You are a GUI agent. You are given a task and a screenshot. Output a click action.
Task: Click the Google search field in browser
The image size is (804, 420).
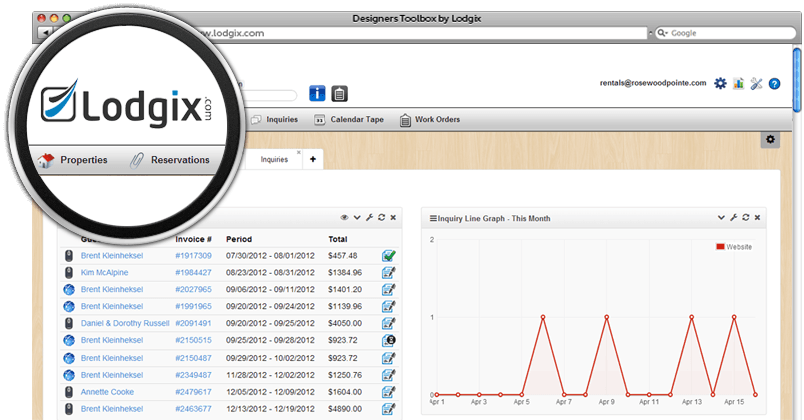click(725, 33)
